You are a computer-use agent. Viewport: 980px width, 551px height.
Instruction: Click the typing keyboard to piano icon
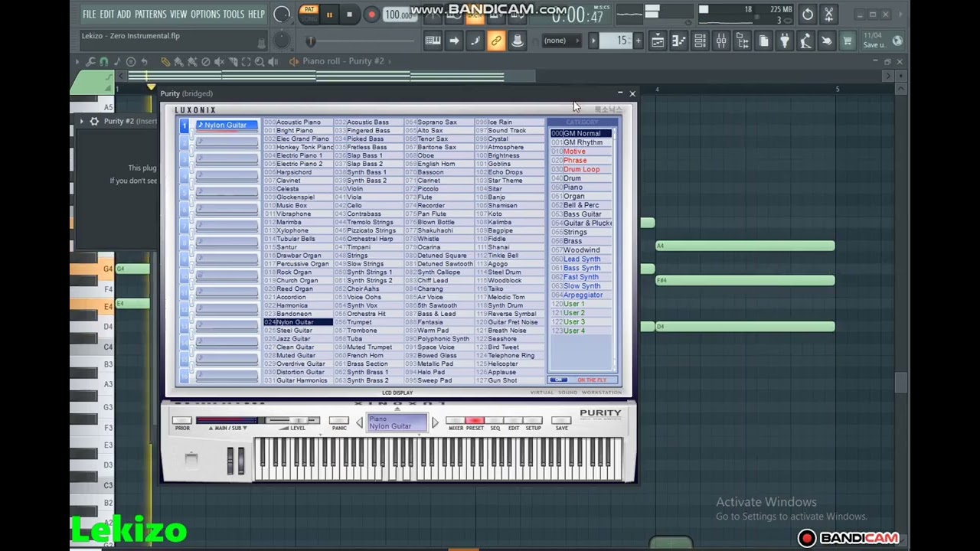pyautogui.click(x=433, y=41)
